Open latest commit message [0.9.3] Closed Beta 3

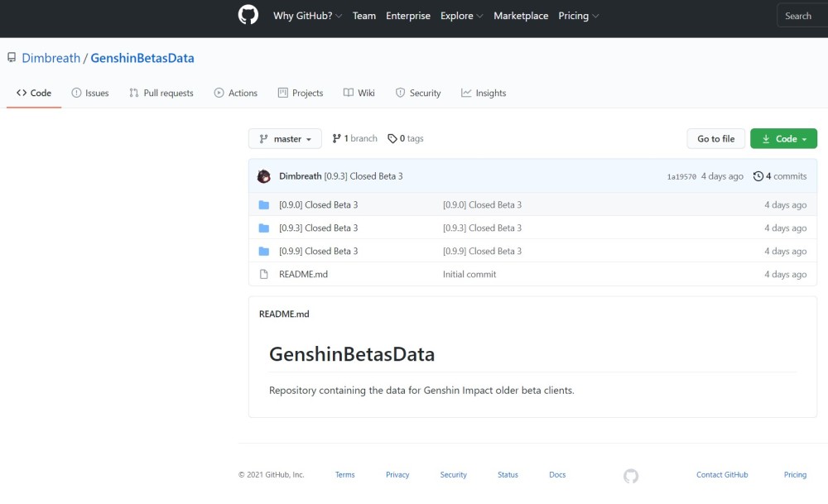point(363,176)
